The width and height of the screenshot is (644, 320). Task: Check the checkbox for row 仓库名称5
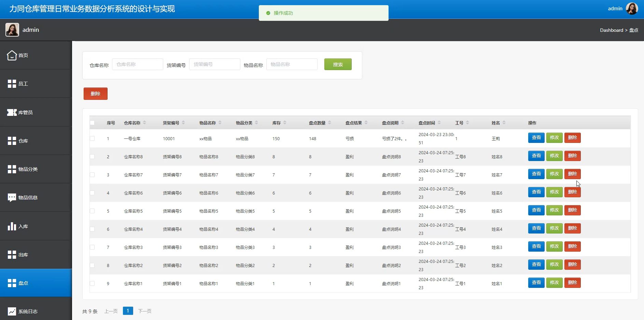pyautogui.click(x=92, y=211)
